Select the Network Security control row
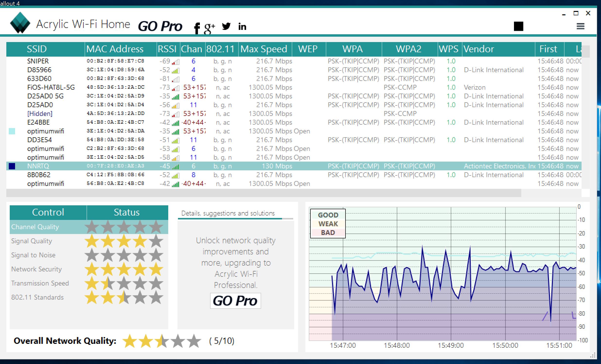The height and width of the screenshot is (364, 601). pyautogui.click(x=36, y=269)
